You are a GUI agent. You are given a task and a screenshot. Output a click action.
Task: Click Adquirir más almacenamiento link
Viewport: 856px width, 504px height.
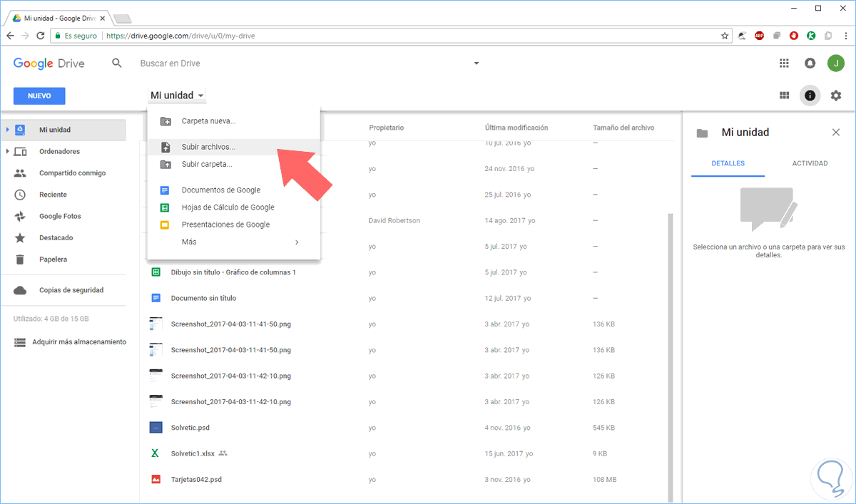[79, 342]
